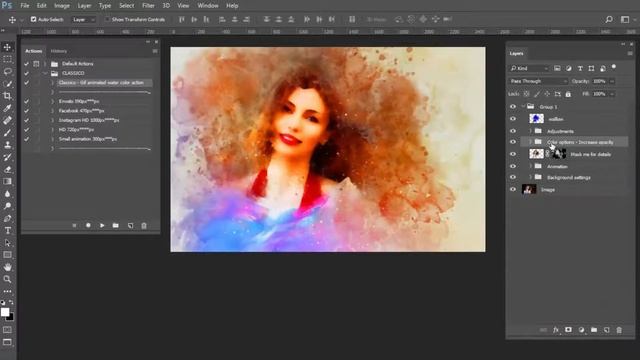Select the Hand tool

point(7,267)
